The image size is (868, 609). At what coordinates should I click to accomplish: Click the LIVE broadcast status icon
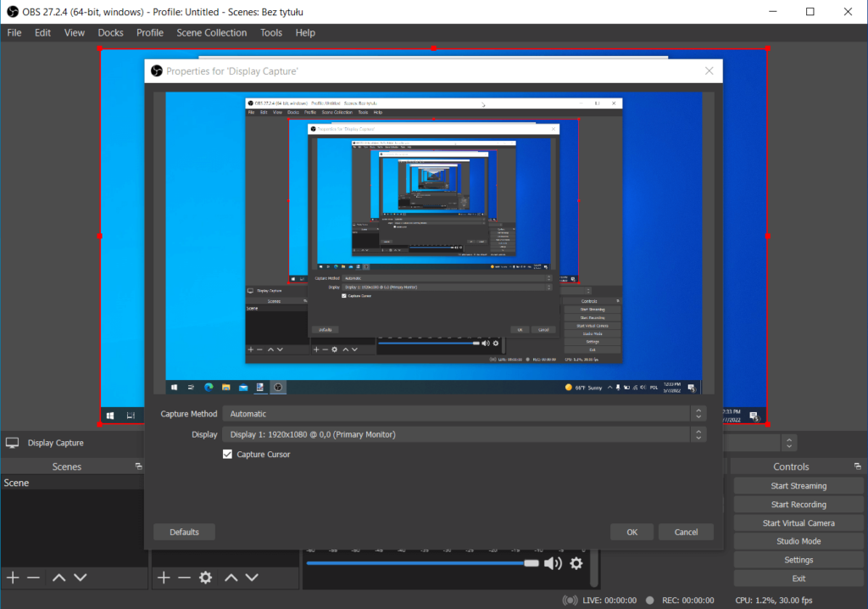pos(570,601)
